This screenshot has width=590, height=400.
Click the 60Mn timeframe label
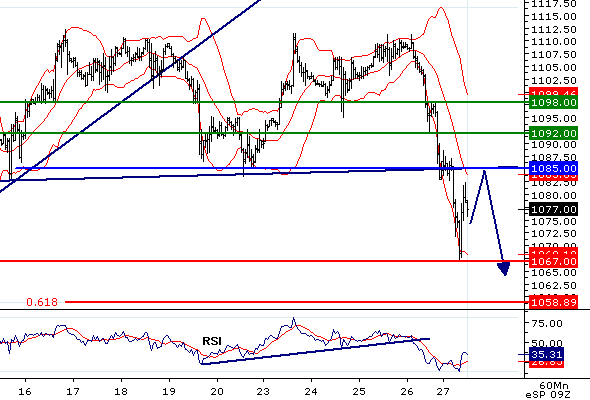pyautogui.click(x=553, y=385)
